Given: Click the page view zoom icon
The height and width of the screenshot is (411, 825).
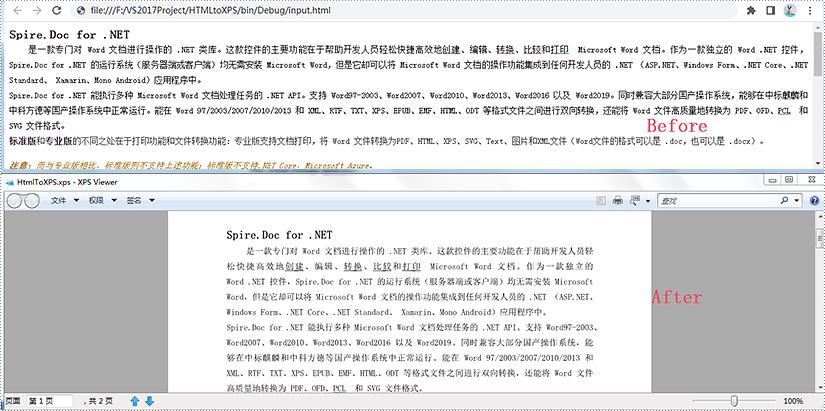Looking at the screenshot, I should click(635, 200).
